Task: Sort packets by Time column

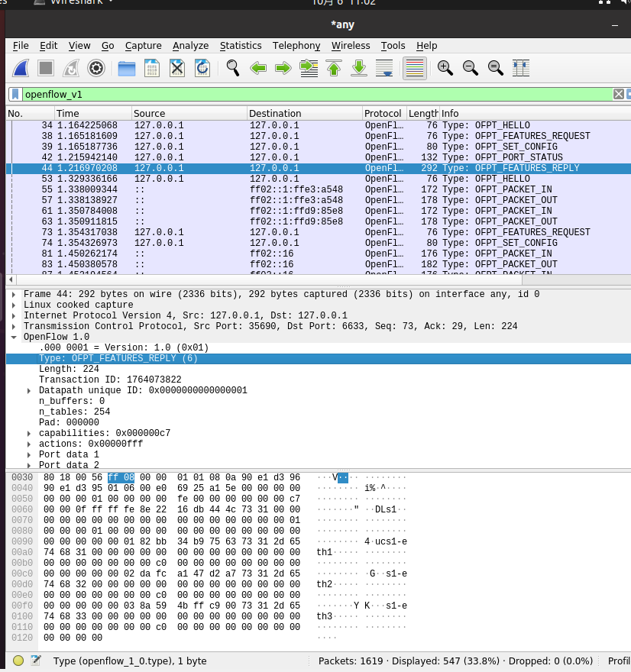Action: (93, 114)
